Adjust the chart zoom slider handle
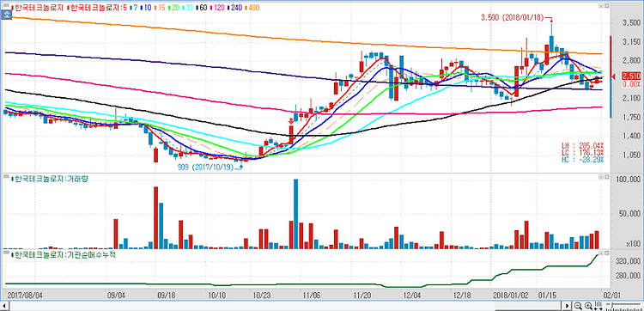Screen dimensions: 644x311 click(x=611, y=306)
